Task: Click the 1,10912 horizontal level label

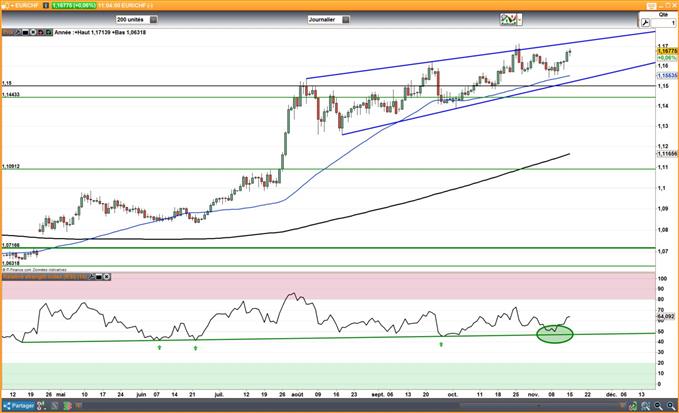Action: [x=11, y=166]
